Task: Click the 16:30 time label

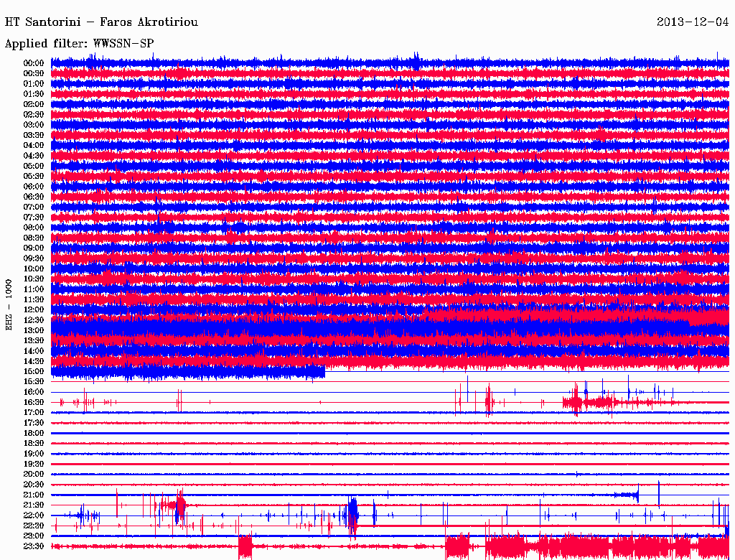Action: click(x=34, y=402)
